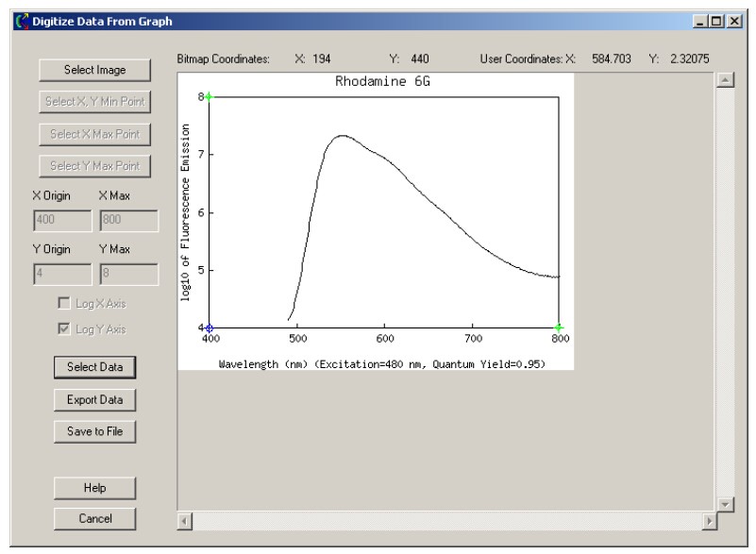Focus the Y Origin input field

click(x=62, y=274)
